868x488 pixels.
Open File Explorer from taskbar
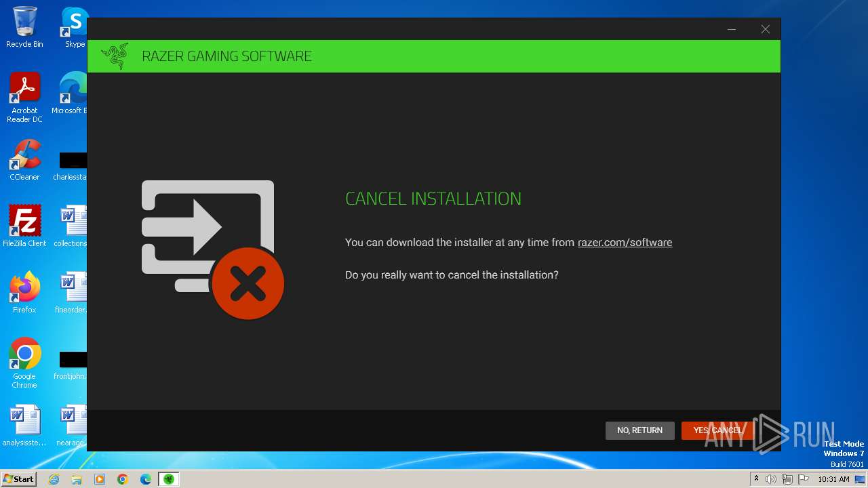[77, 479]
